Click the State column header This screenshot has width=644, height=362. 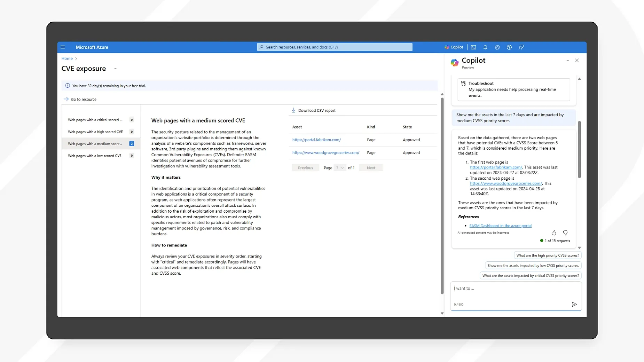tap(407, 127)
